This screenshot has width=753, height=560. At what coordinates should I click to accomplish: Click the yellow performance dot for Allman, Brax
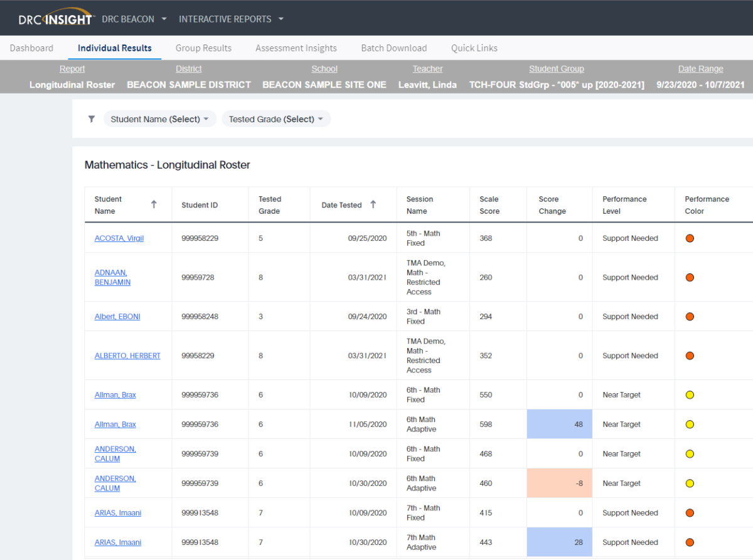(x=690, y=394)
